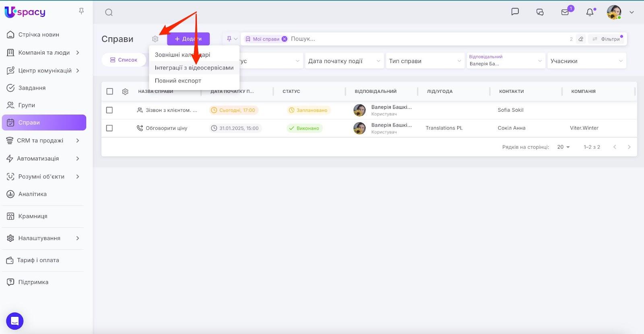This screenshot has height=334, width=644.
Task: Choose Зовнішні календарі menu item
Action: [194, 55]
